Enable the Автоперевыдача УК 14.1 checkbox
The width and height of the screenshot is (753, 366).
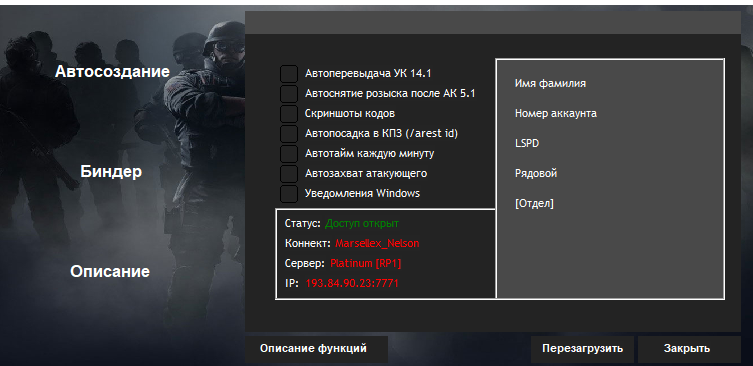[x=289, y=74]
